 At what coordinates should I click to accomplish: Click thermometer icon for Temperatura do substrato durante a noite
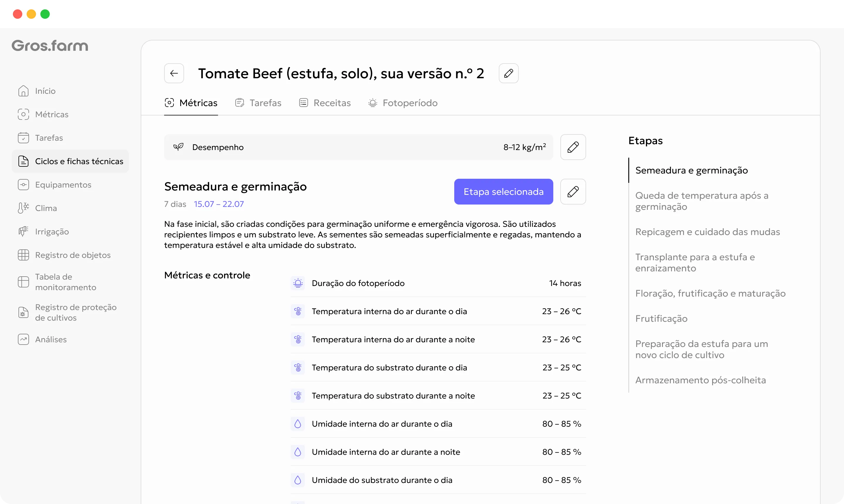click(298, 396)
